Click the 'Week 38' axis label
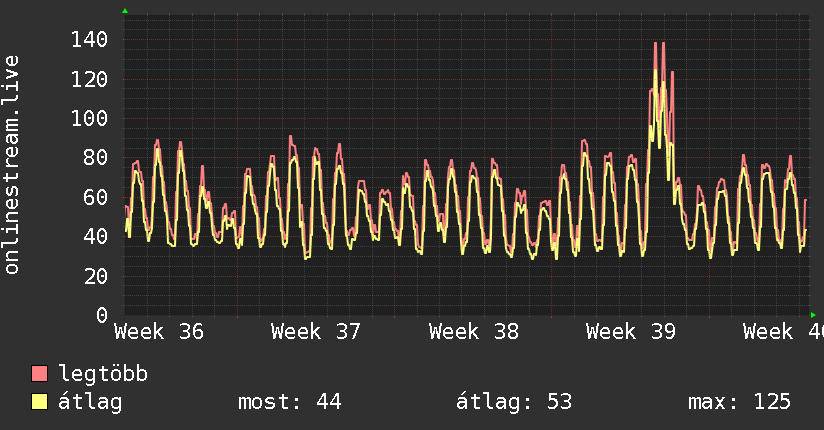Image resolution: width=824 pixels, height=430 pixels. pyautogui.click(x=473, y=332)
